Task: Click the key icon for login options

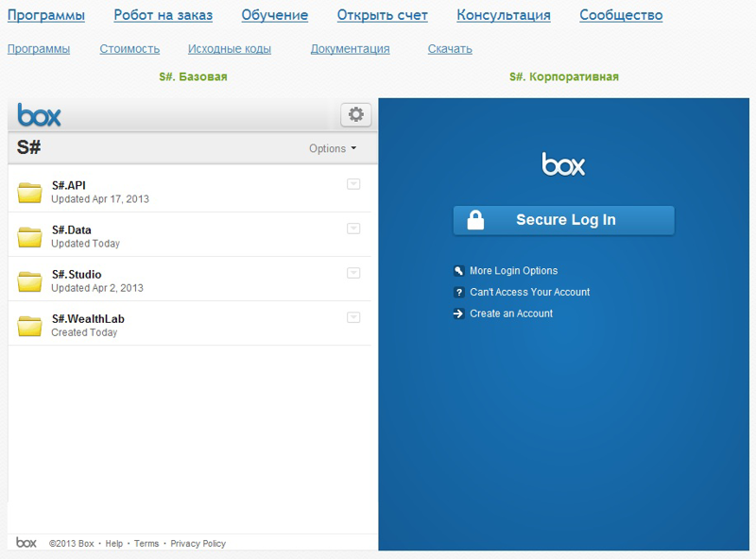Action: click(459, 271)
